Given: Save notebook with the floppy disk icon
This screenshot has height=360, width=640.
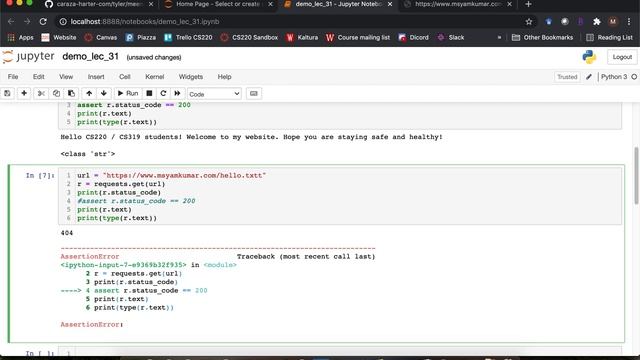Looking at the screenshot, I should coord(7,93).
